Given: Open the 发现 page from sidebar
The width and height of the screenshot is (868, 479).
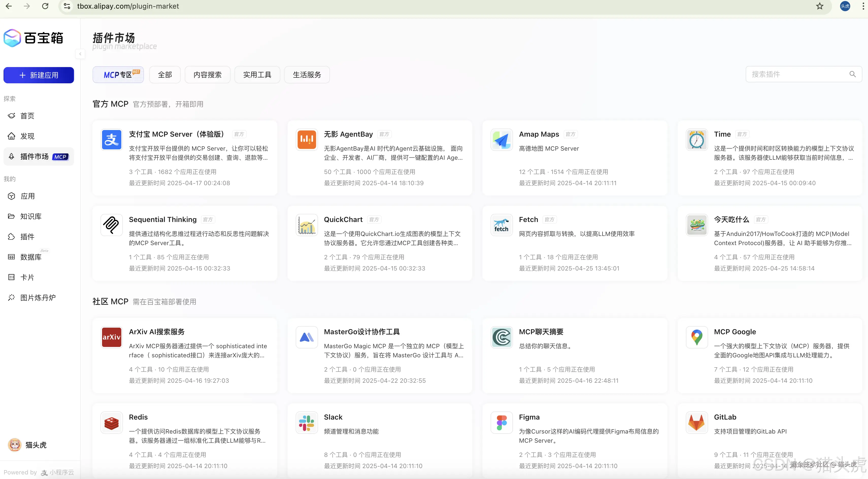Looking at the screenshot, I should (x=27, y=136).
